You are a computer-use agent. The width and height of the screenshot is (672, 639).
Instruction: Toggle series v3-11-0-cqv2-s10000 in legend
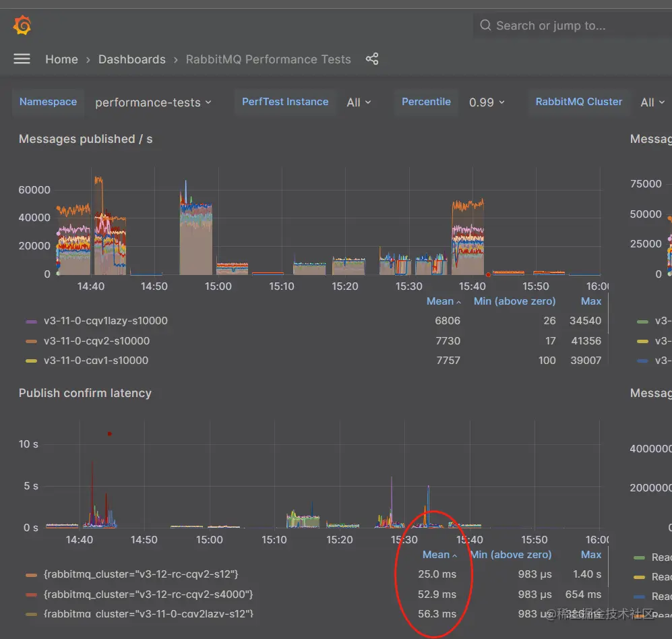[x=96, y=341]
